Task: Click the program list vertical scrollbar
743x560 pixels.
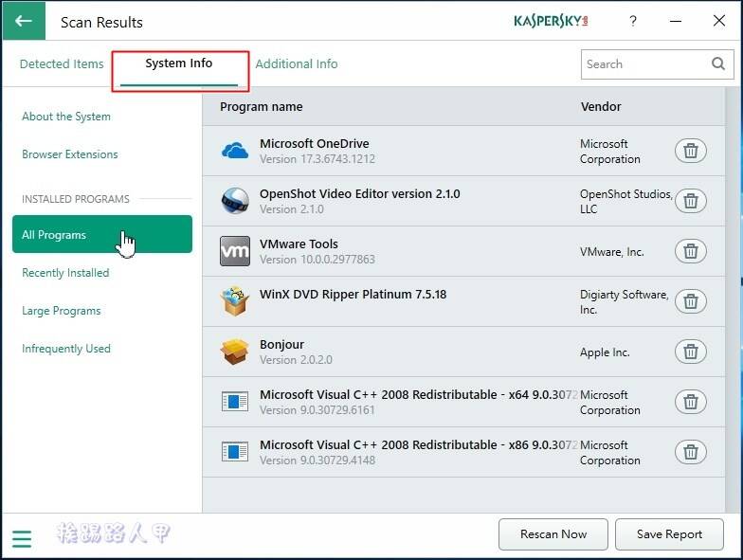Action: click(732, 299)
